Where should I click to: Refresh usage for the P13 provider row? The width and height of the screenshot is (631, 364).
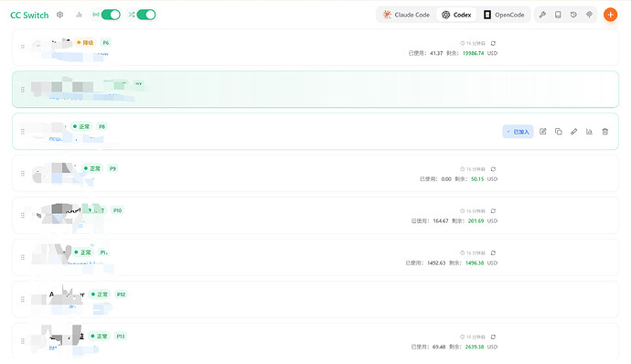click(494, 337)
